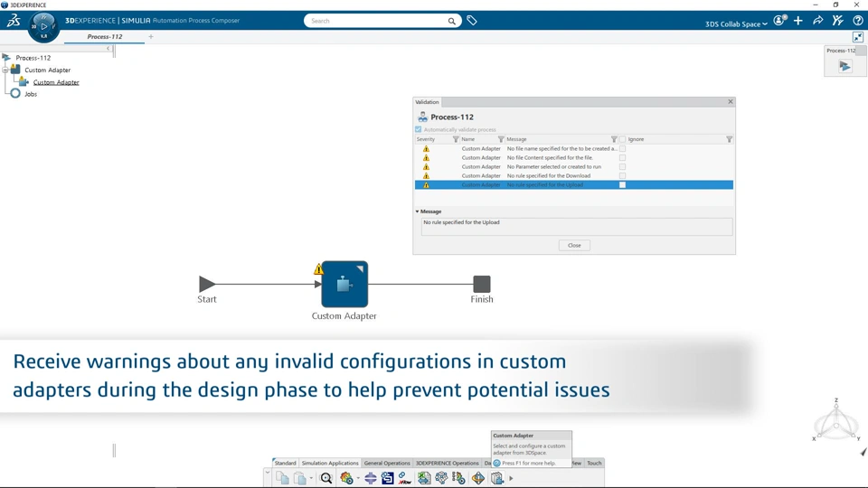Expand the toolbar chevron at left edge
The height and width of the screenshot is (488, 868).
[x=268, y=473]
